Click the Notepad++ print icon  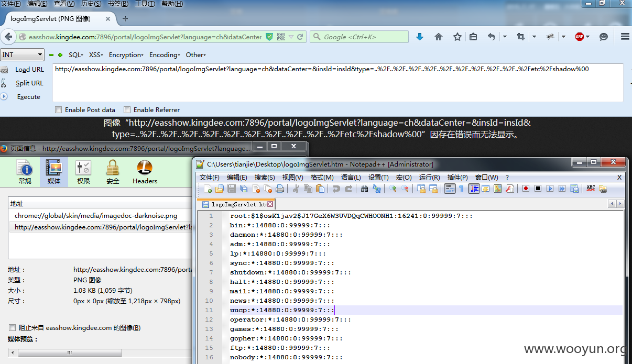(x=280, y=189)
